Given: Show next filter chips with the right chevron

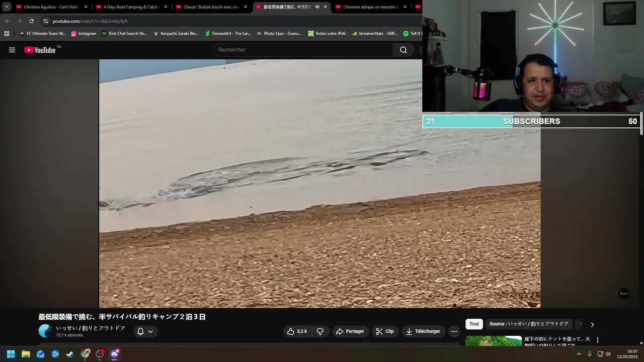Looking at the screenshot, I should [592, 325].
